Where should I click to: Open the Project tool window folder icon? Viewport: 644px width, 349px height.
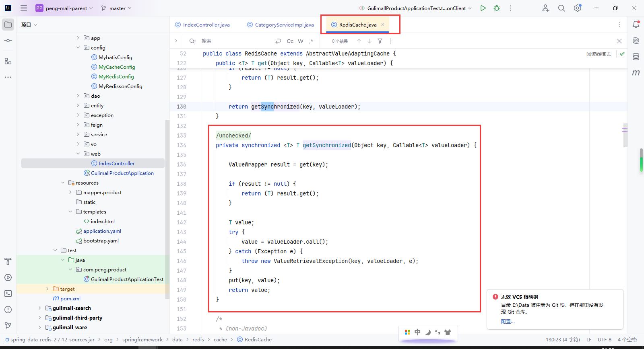tap(8, 25)
